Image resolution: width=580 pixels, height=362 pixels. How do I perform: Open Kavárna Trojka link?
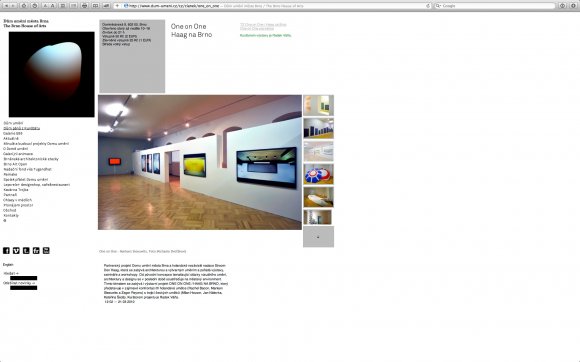pyautogui.click(x=16, y=190)
